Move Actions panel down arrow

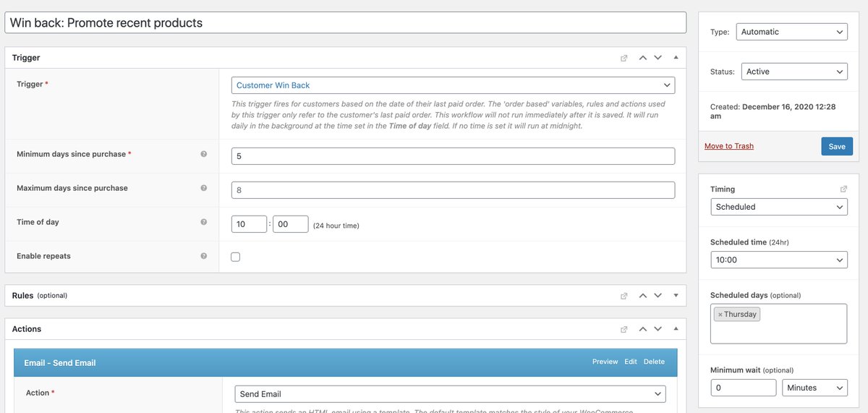pos(658,329)
